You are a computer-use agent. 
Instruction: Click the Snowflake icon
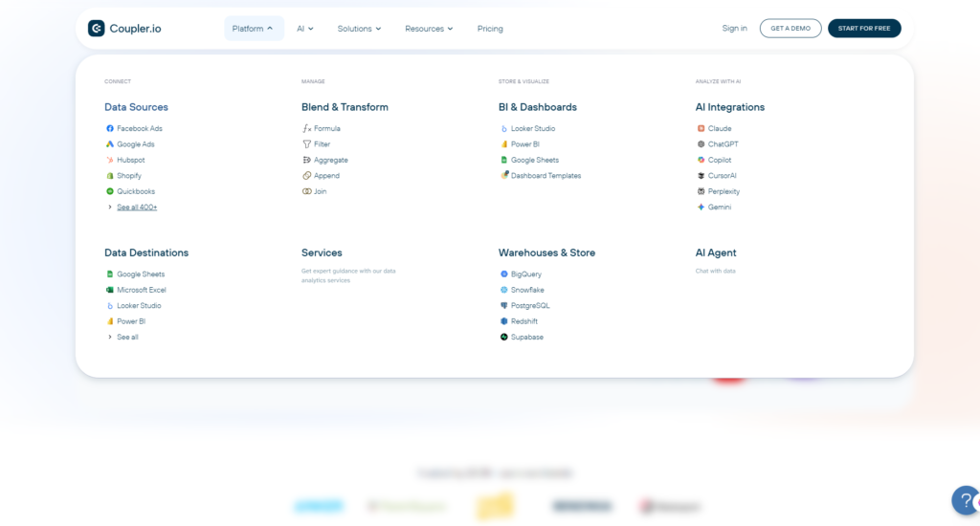click(x=504, y=290)
